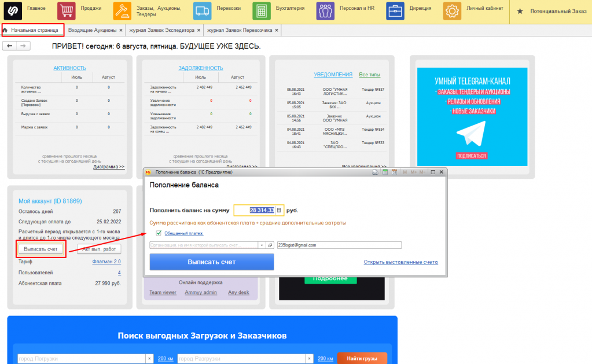Click the blue Выписать счет button in dialog
This screenshot has width=592, height=364.
tap(212, 262)
